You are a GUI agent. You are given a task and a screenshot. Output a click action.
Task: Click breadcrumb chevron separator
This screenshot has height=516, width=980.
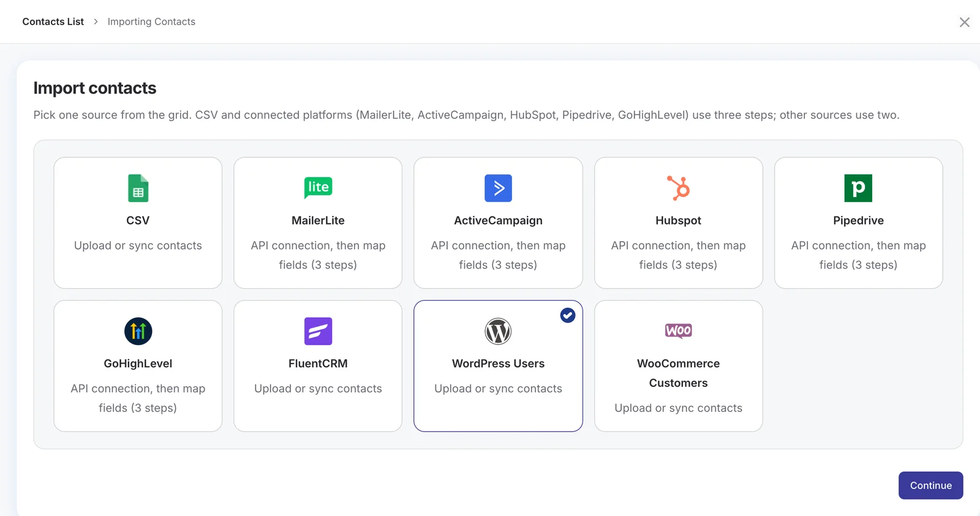(x=96, y=21)
